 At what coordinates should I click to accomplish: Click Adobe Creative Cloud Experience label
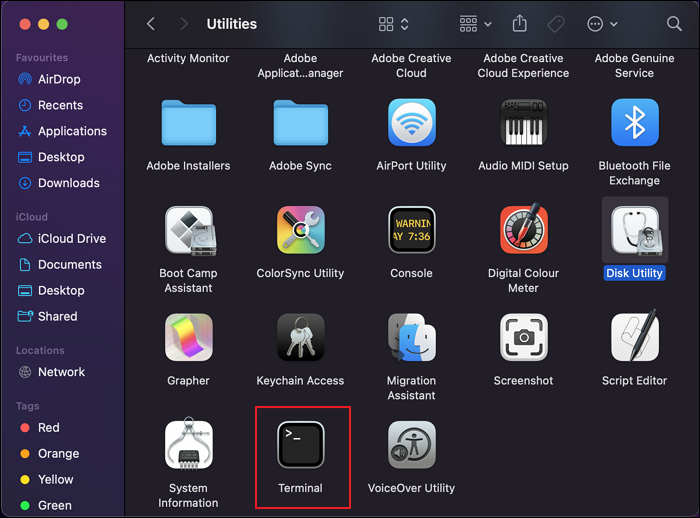click(523, 66)
